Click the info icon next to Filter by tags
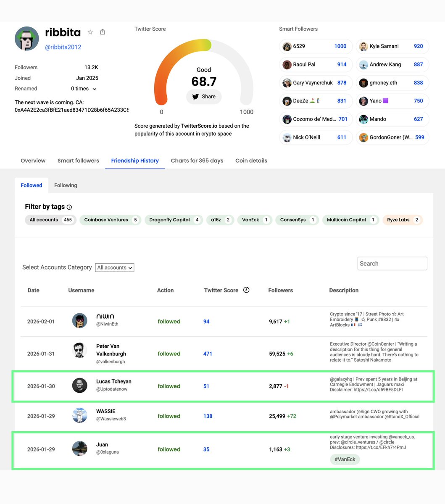This screenshot has height=504, width=445. [69, 207]
